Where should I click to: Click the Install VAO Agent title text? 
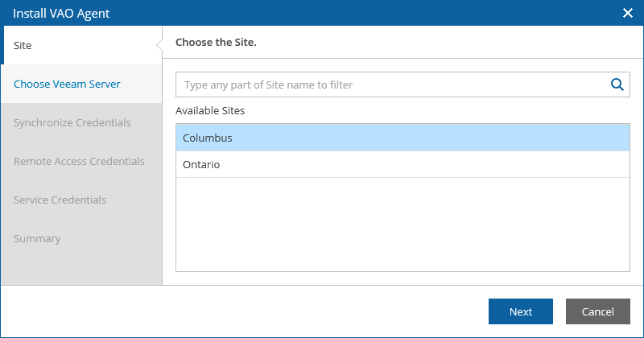coord(61,13)
